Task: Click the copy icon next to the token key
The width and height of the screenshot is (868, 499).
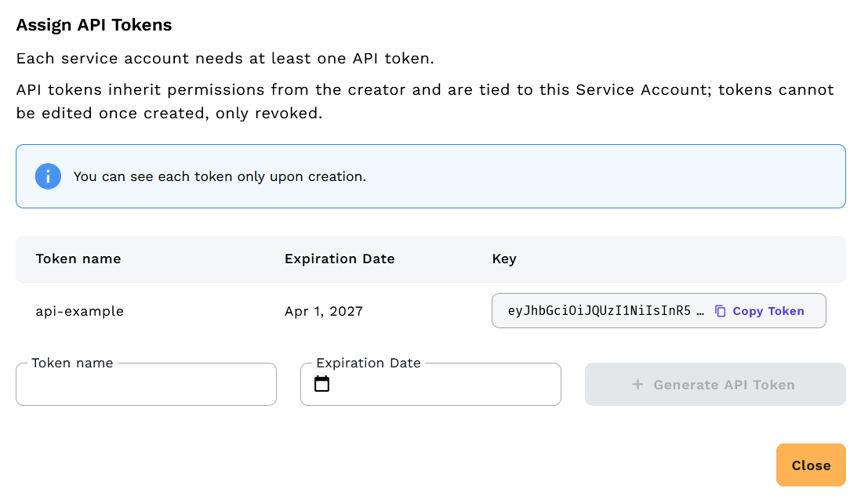Action: (x=720, y=310)
